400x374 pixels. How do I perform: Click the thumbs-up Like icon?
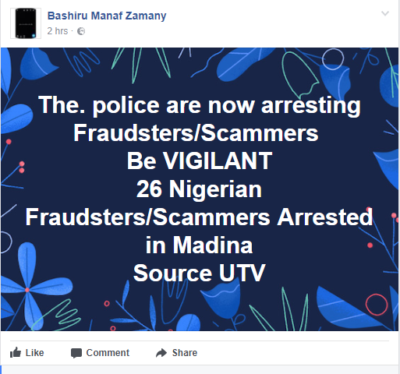[x=15, y=352]
